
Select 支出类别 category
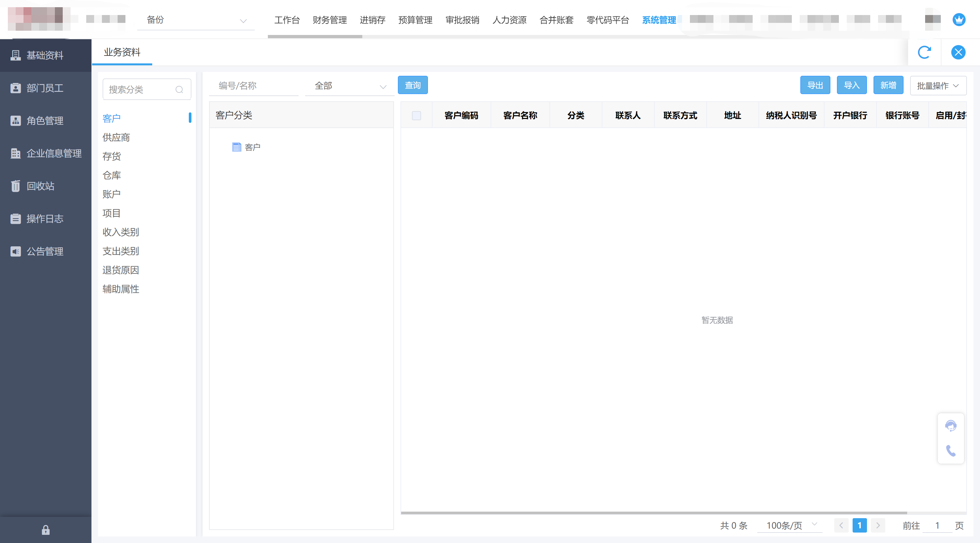(x=121, y=251)
